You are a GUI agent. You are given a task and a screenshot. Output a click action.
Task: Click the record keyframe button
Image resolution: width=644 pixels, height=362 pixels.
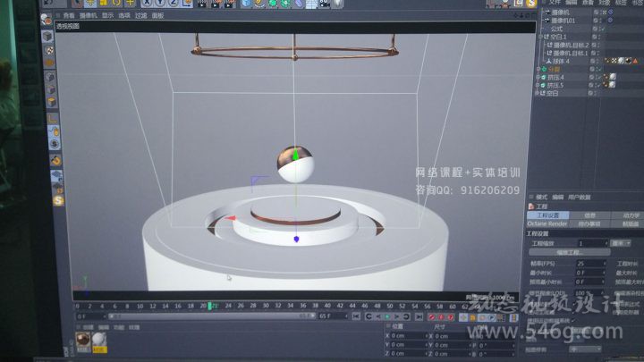pyautogui.click(x=431, y=316)
